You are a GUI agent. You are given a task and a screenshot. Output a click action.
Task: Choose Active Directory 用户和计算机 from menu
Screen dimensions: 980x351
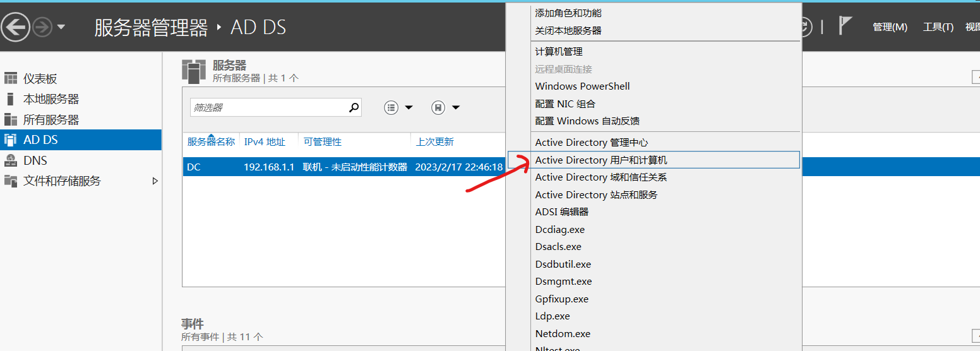pyautogui.click(x=601, y=160)
